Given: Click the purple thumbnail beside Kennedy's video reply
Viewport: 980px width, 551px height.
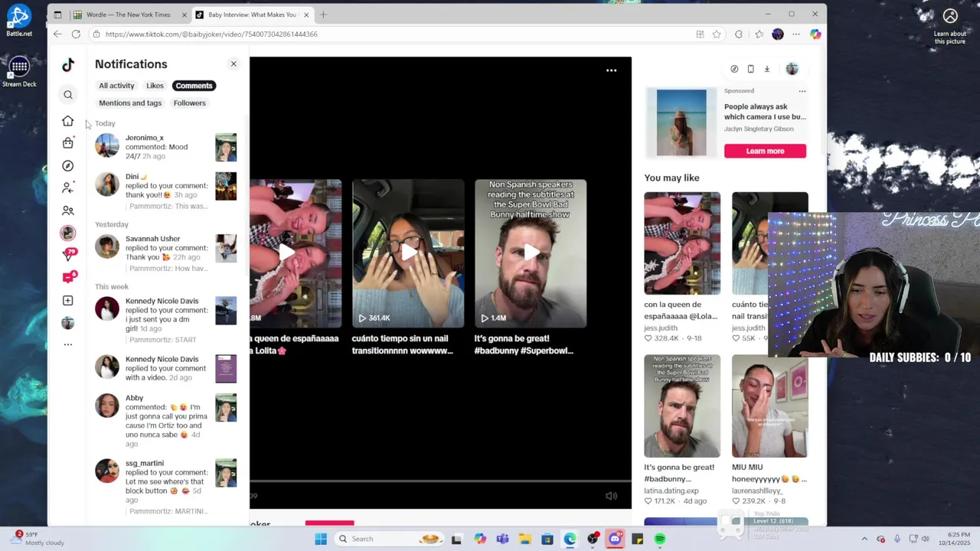Looking at the screenshot, I should (x=226, y=369).
